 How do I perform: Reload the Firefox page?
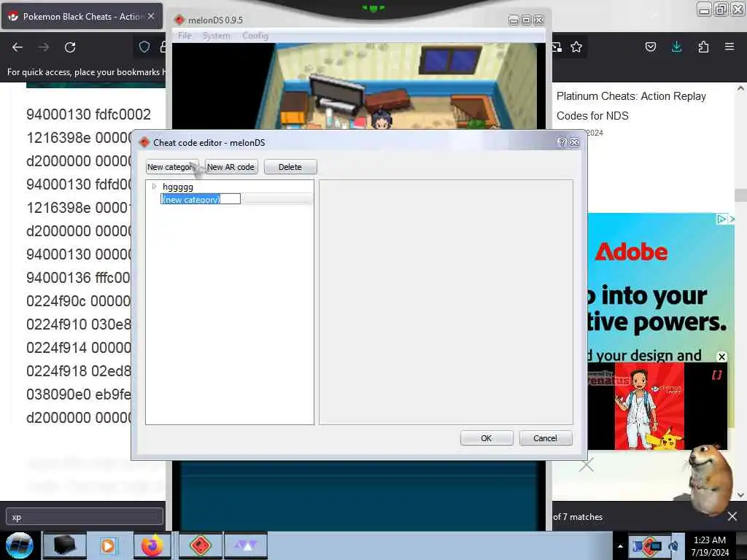tap(70, 47)
